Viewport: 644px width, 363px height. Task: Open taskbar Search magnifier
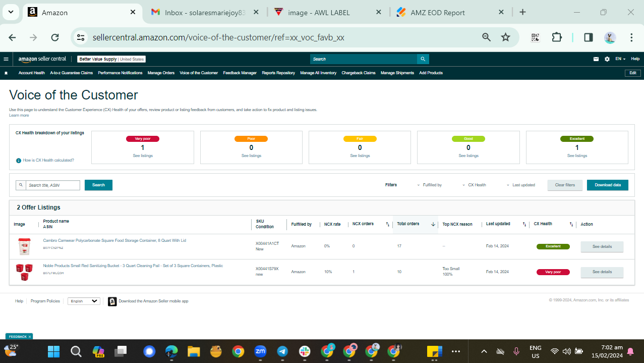coord(76,351)
